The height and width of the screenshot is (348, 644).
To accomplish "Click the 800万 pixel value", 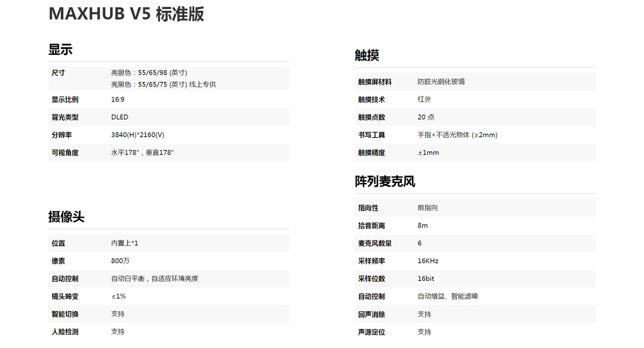I will coord(120,261).
